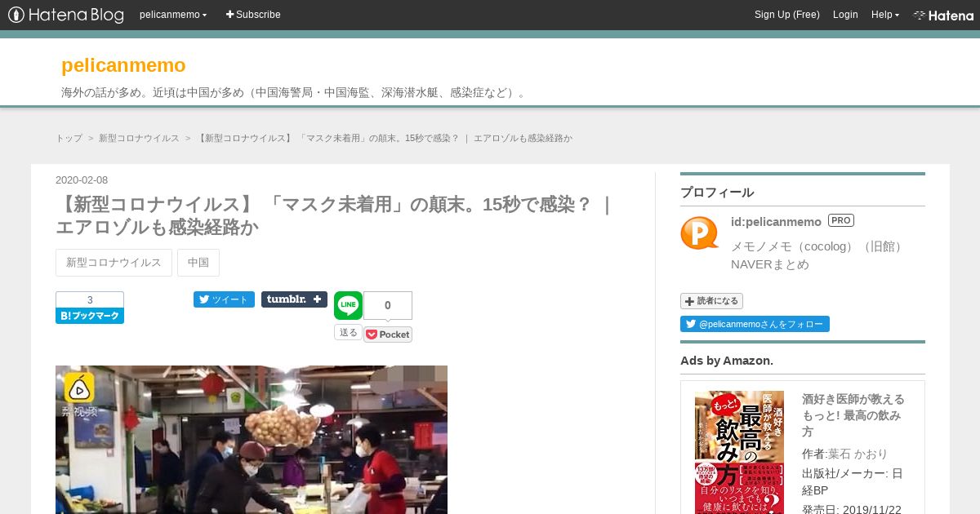This screenshot has width=980, height=514.
Task: Open the pelicanmemo blog title
Action: [x=123, y=65]
